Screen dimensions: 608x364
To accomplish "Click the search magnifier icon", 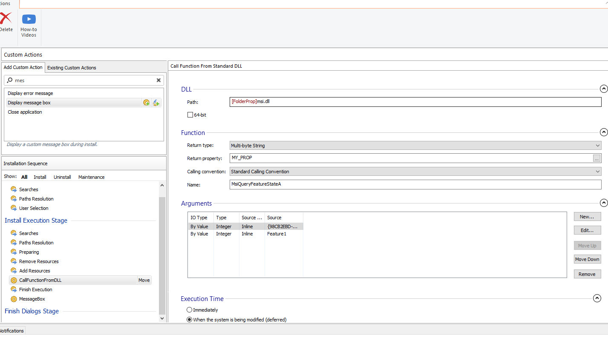I will point(10,80).
